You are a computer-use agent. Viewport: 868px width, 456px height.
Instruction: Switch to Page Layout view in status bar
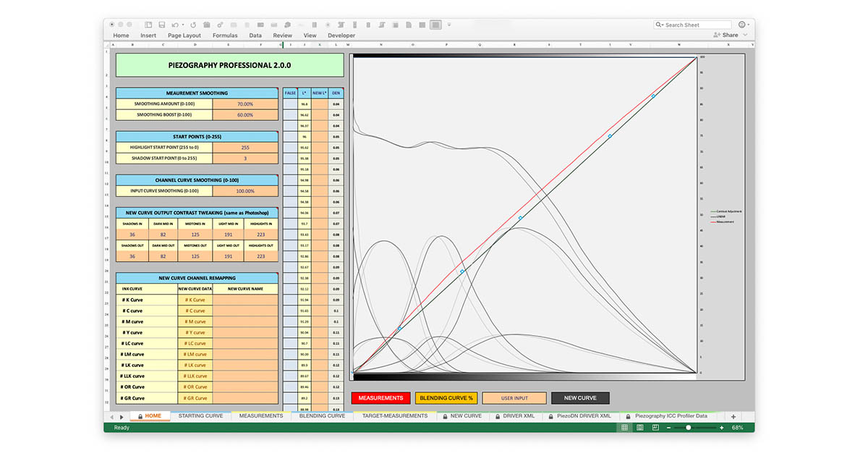tap(639, 428)
